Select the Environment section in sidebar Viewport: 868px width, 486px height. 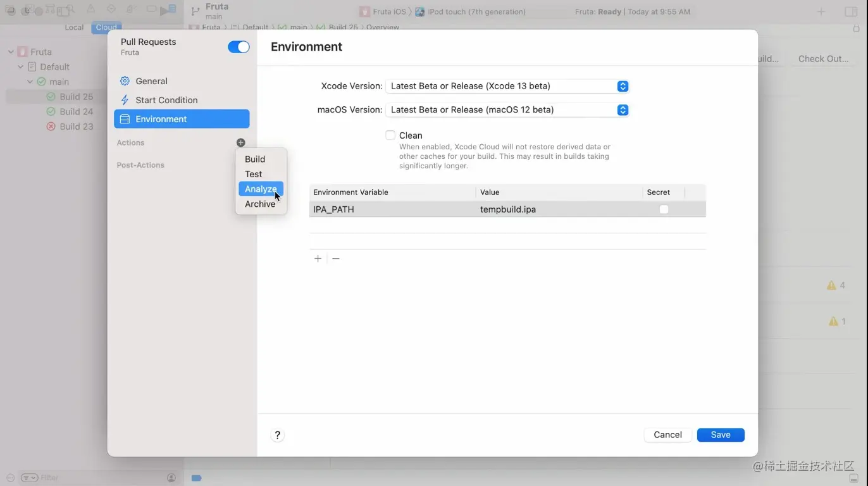tap(182, 119)
